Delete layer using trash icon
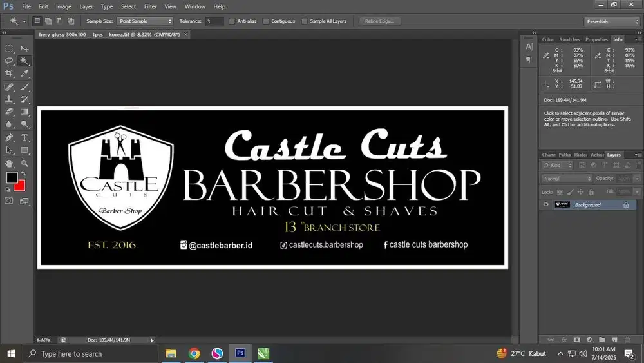 pos(627,340)
